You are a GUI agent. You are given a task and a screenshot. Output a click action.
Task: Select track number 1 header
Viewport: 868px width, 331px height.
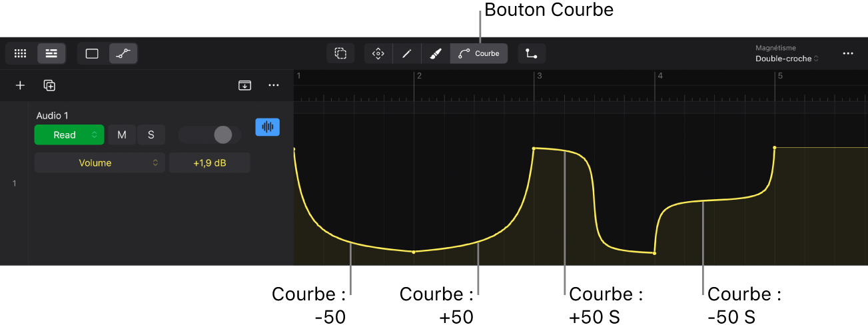(x=14, y=183)
